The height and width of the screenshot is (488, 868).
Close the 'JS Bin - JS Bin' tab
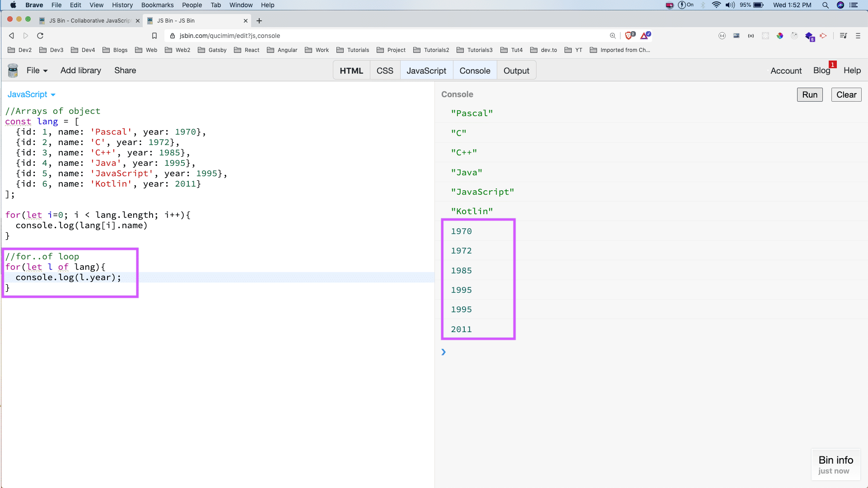point(246,21)
